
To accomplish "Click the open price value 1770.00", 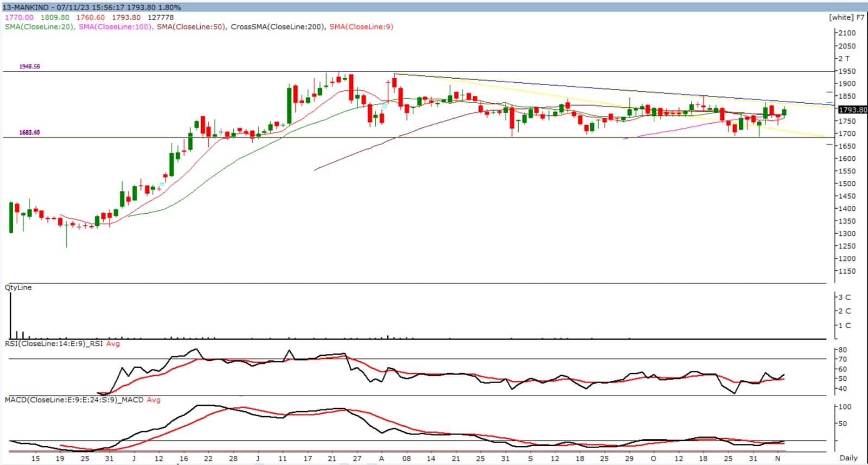I will pyautogui.click(x=19, y=17).
